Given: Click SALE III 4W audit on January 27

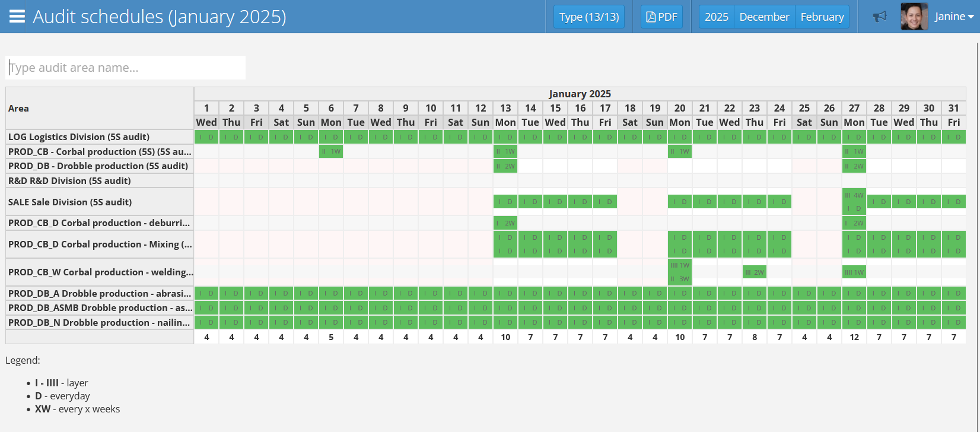Looking at the screenshot, I should pyautogui.click(x=854, y=195).
